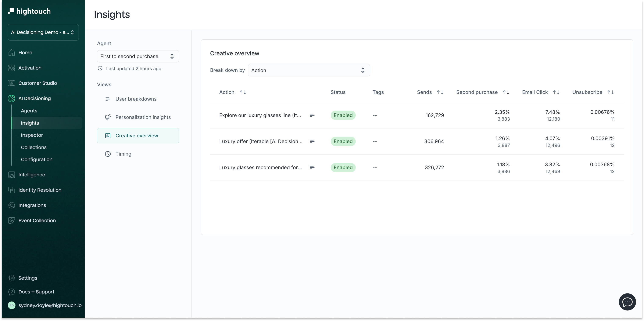Open the chat support bubble
The image size is (644, 321).
(x=627, y=302)
